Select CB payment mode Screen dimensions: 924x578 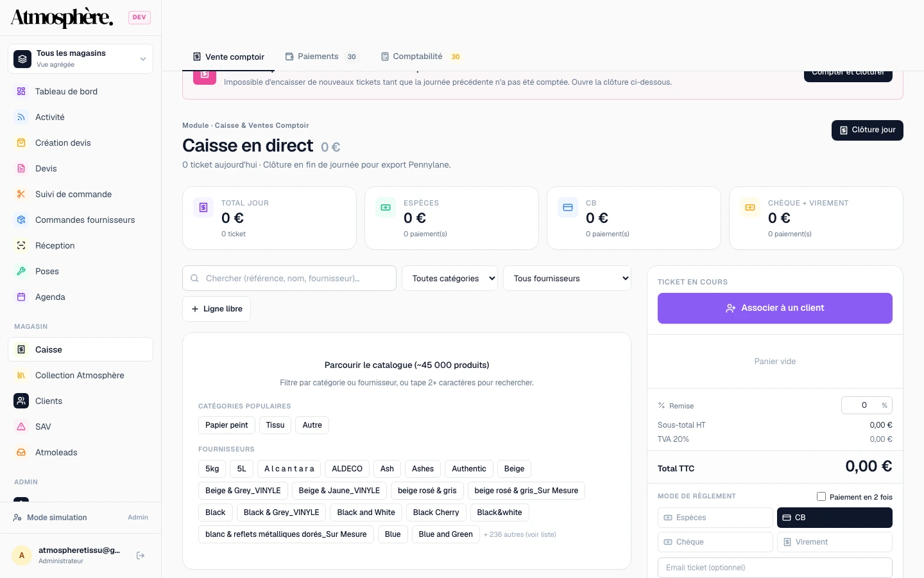[x=835, y=518]
